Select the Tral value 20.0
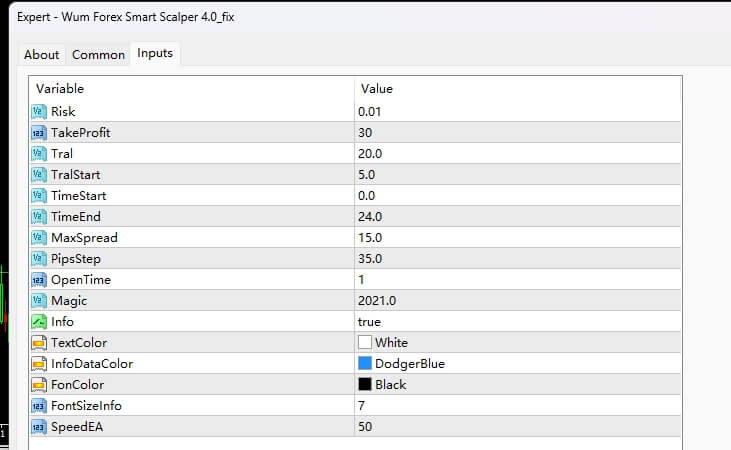731x450 pixels. coord(370,153)
